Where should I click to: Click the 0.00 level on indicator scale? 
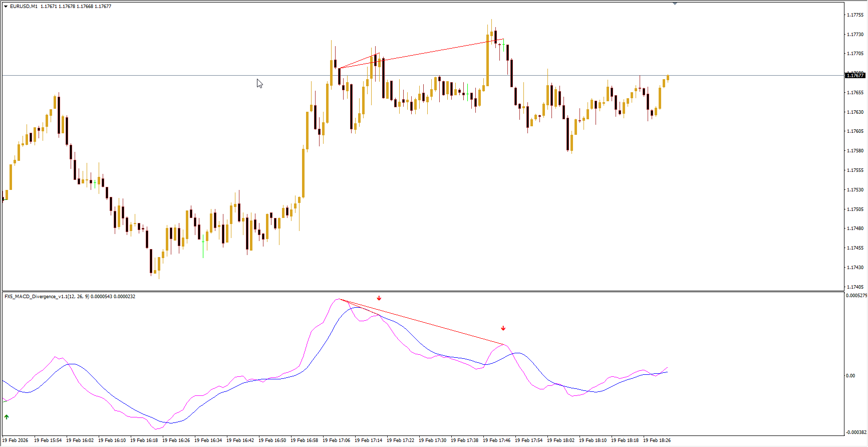click(850, 375)
